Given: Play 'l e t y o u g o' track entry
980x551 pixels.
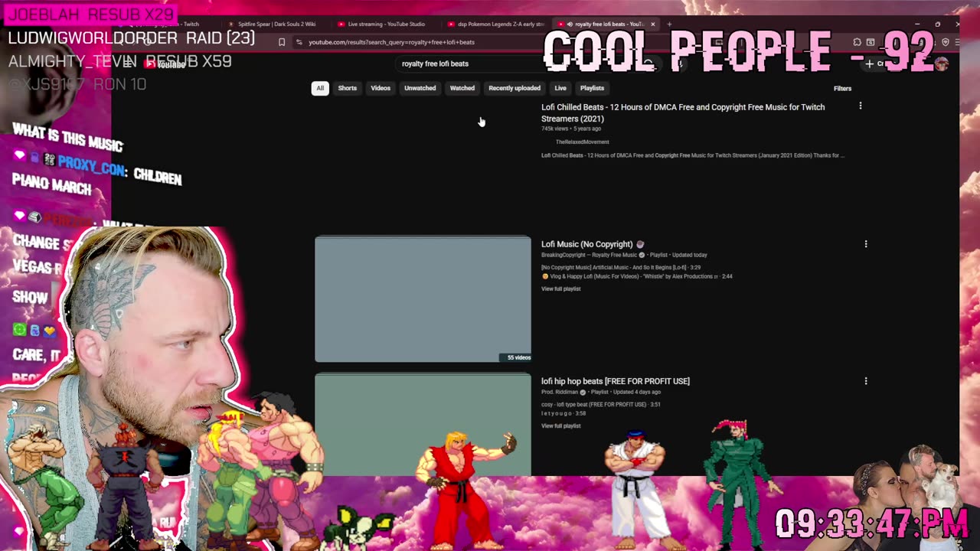Looking at the screenshot, I should coord(564,413).
